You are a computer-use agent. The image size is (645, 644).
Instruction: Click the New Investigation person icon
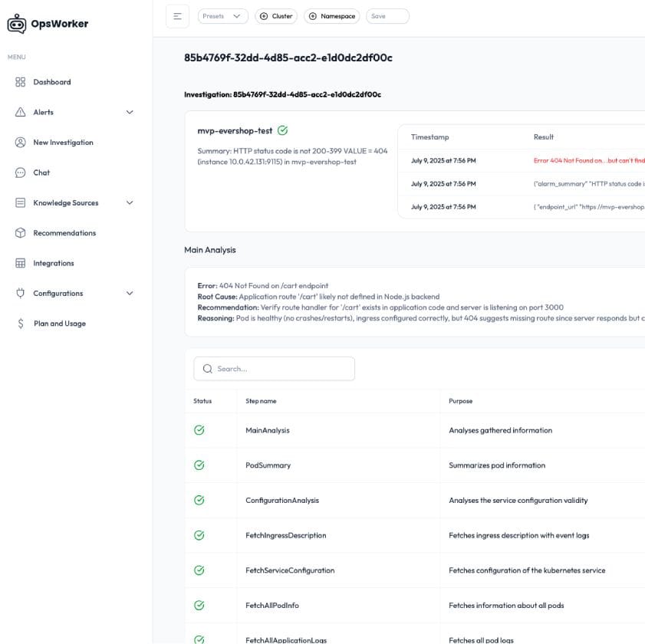[21, 143]
